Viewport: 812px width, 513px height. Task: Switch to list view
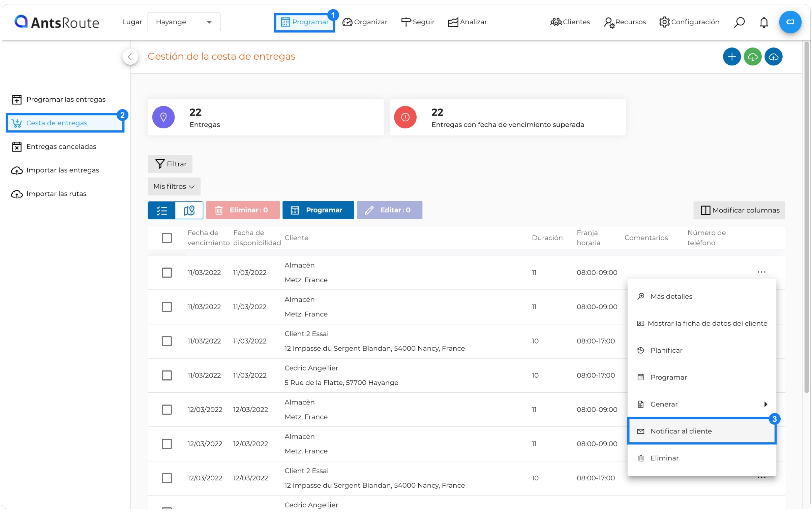tap(161, 210)
